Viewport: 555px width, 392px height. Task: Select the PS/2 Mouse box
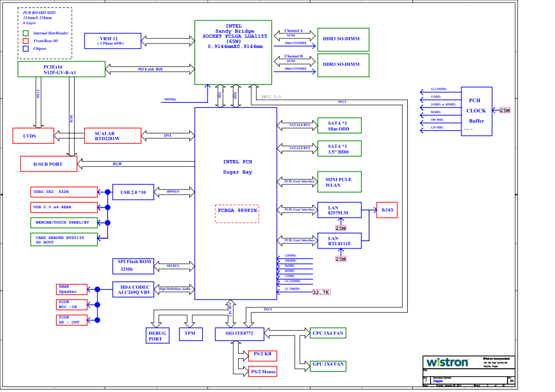262,371
